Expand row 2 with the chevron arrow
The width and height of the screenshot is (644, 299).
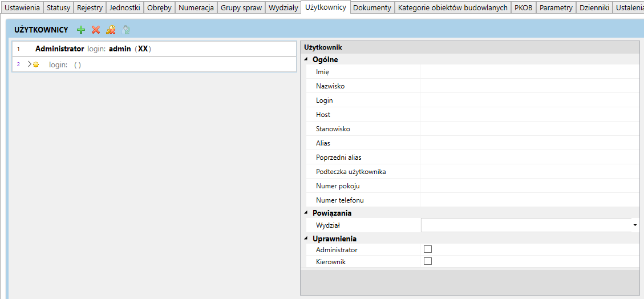click(x=29, y=64)
